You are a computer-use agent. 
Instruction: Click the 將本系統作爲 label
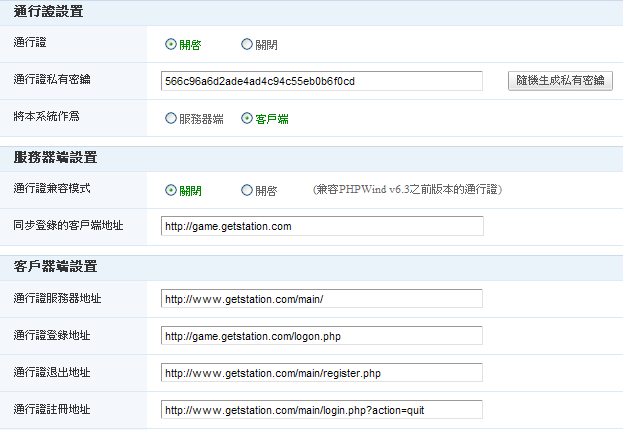(x=46, y=116)
